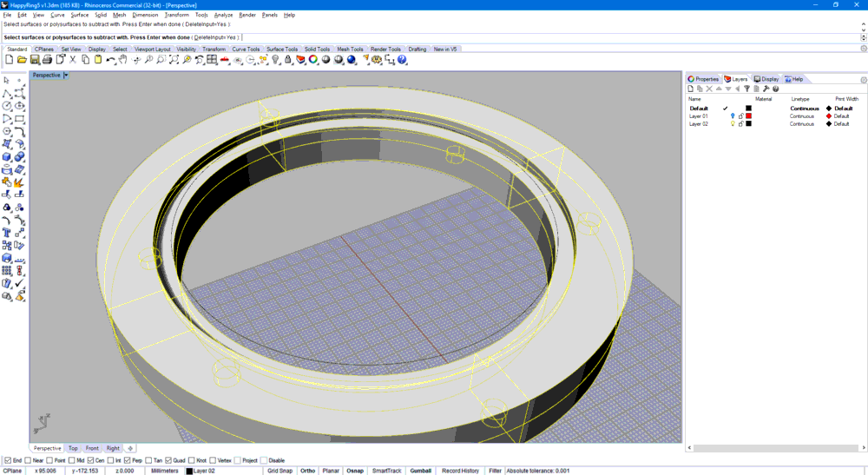This screenshot has height=475, width=868.
Task: Click the new layer icon in Layers panel
Action: click(x=691, y=89)
